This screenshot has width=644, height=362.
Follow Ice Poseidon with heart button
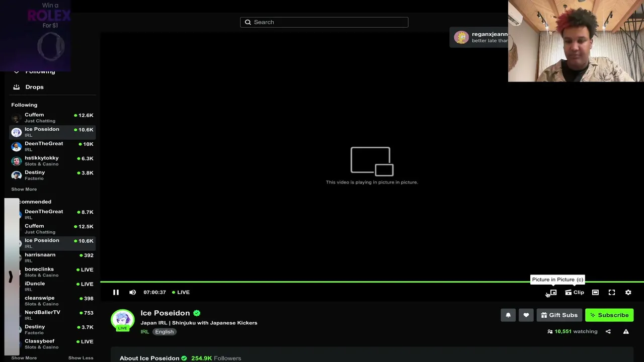[526, 315]
